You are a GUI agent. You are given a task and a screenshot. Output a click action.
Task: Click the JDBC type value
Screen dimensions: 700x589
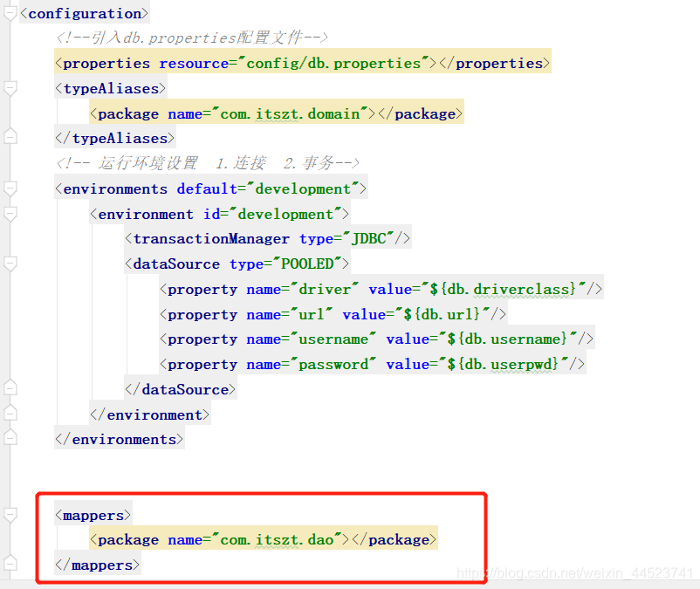[368, 239]
